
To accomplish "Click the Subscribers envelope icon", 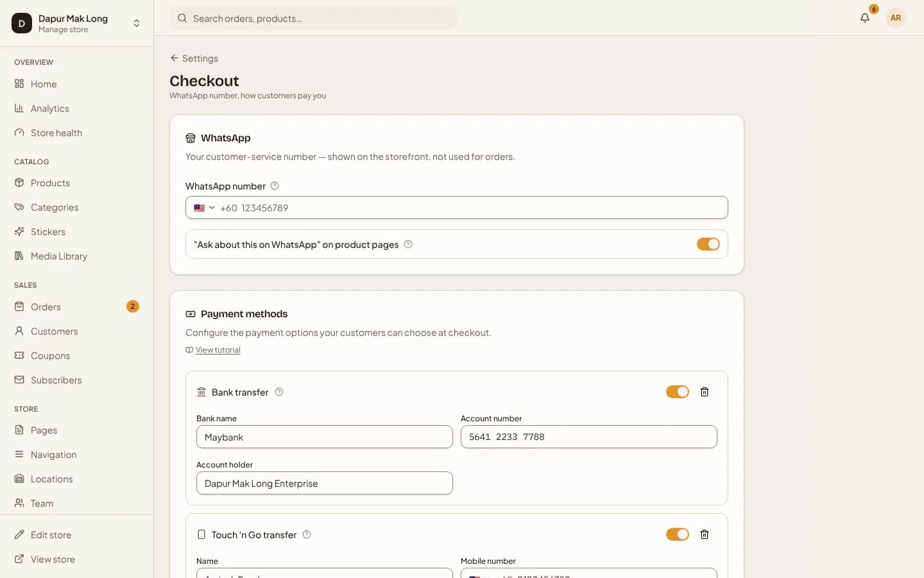I will click(19, 380).
